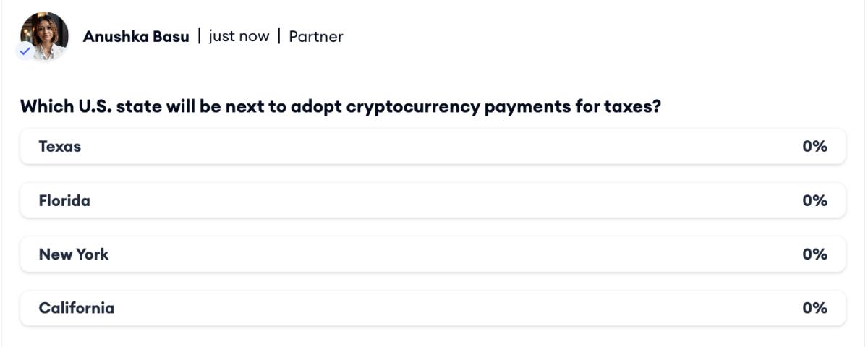Click the poll question heading text
Image resolution: width=868 pixels, height=347 pixels.
click(340, 107)
